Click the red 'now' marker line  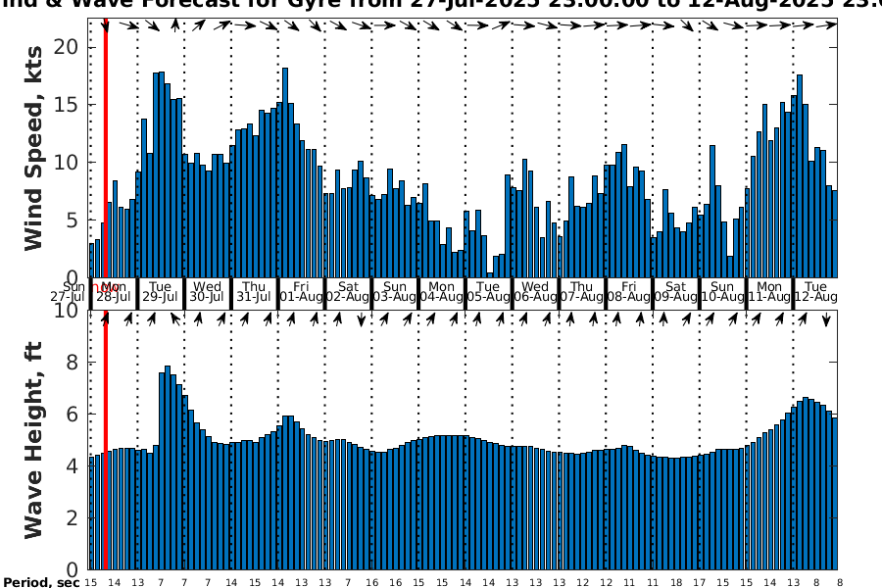[x=106, y=294]
